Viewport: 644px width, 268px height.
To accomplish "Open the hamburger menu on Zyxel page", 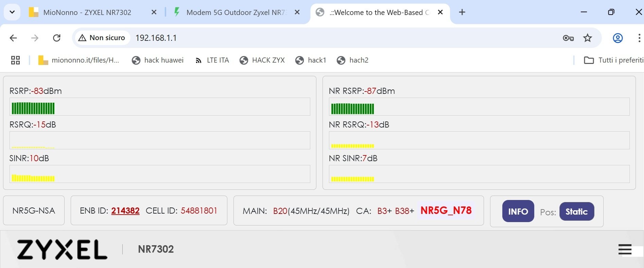I will (x=625, y=249).
